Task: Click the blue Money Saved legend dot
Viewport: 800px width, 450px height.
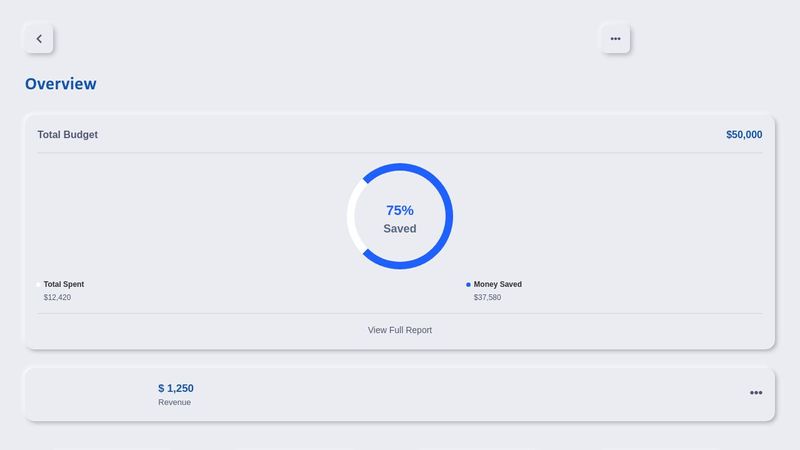Action: coord(468,285)
